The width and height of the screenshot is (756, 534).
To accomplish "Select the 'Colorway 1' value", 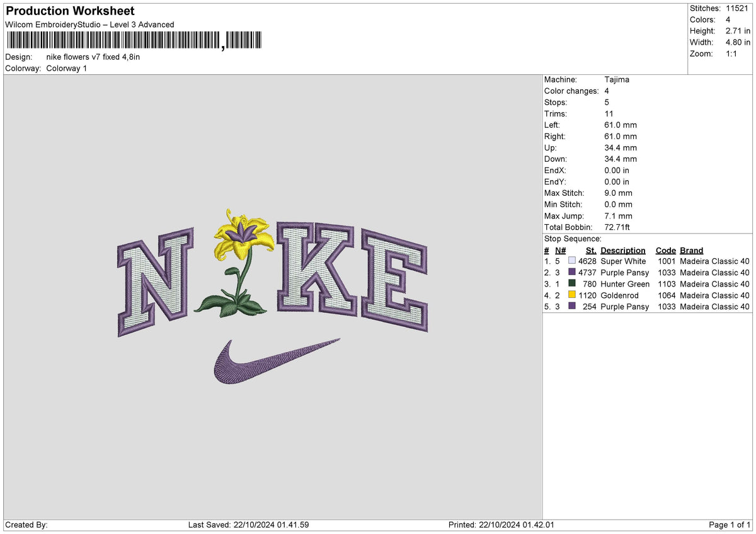I will (x=67, y=69).
